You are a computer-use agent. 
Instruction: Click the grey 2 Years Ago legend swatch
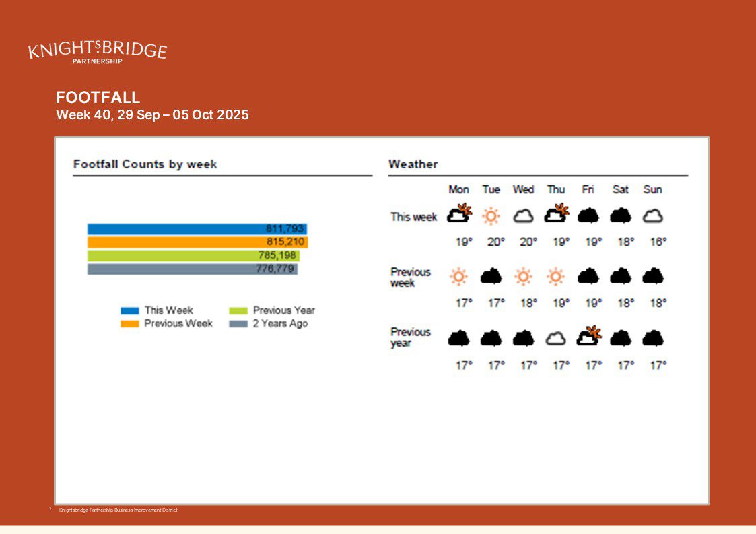click(238, 324)
